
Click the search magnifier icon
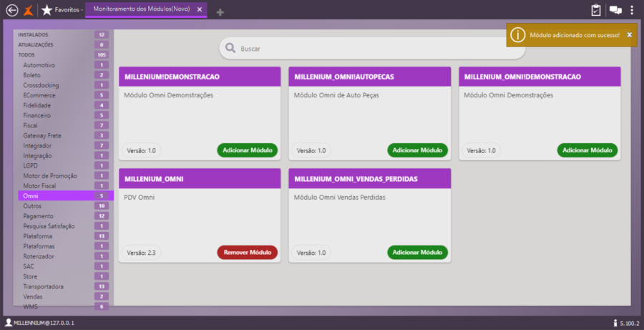[x=230, y=49]
